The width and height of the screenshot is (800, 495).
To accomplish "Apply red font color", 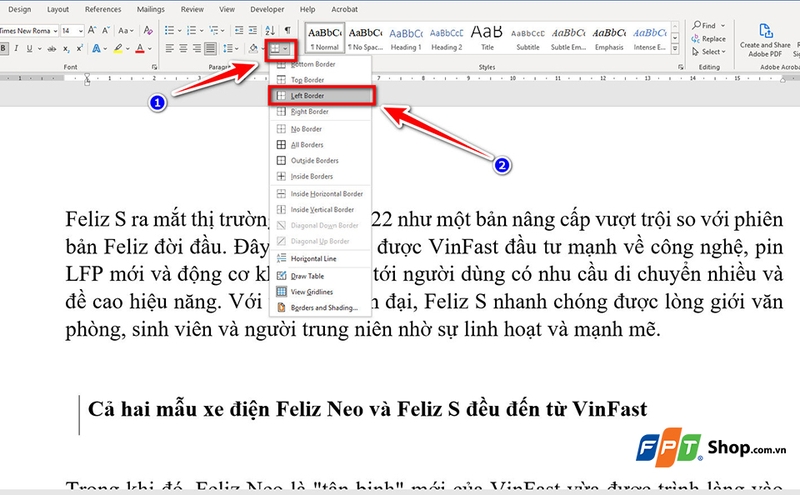I will click(x=140, y=49).
